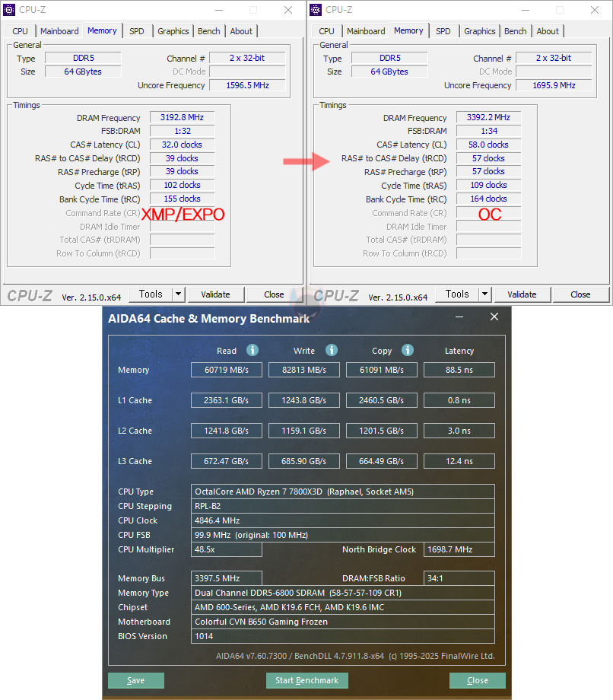Click CPU Type field with Ryzen 7 7800X3D
The width and height of the screenshot is (613, 700).
coord(343,492)
